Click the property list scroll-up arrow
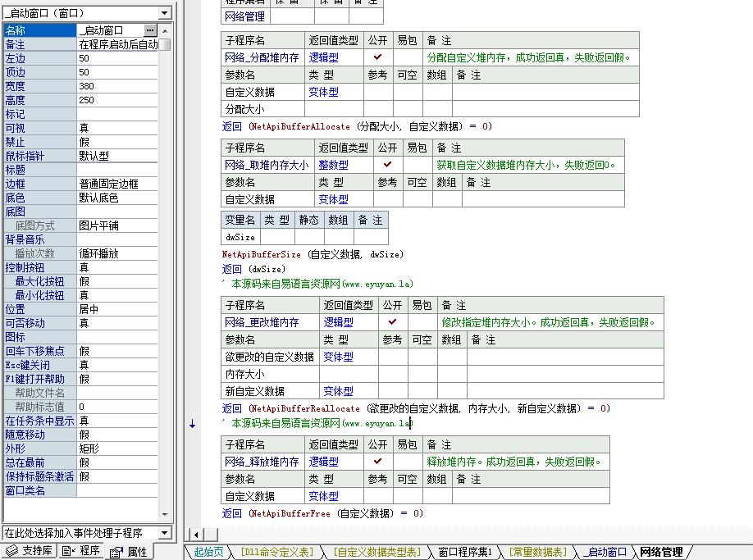Screen dimensions: 753x560 click(x=165, y=30)
